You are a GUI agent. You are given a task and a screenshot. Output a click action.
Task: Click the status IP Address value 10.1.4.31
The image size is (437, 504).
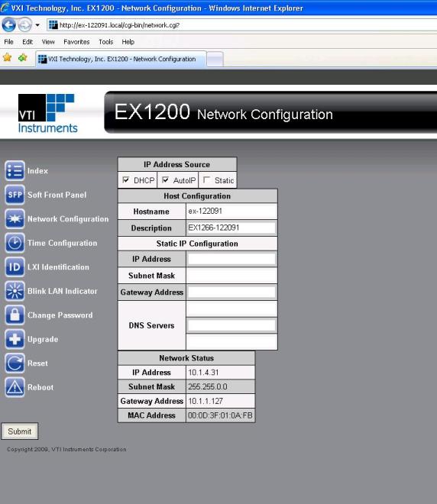(203, 372)
